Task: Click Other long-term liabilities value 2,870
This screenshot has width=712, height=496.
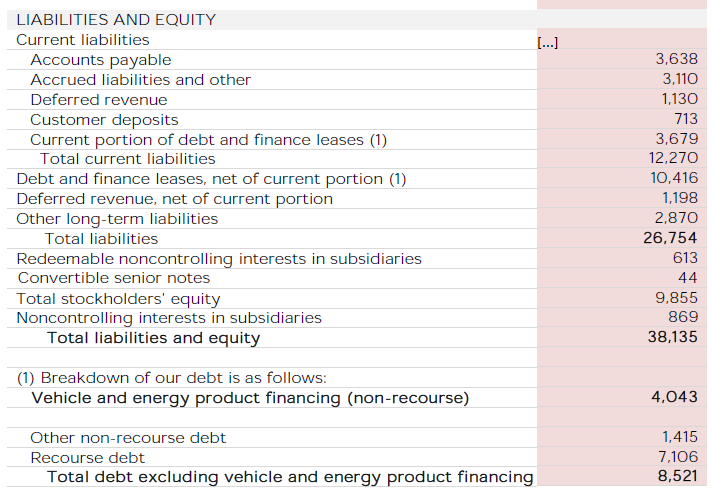Action: click(x=676, y=218)
